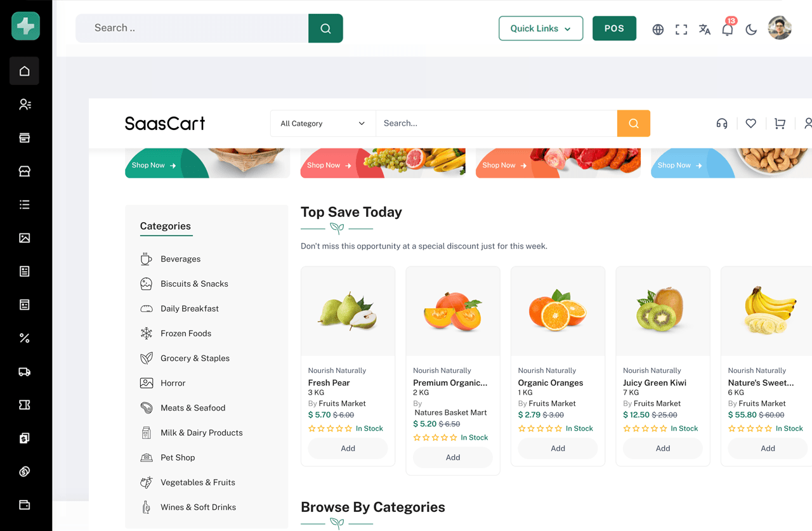Add Fresh Pear to cart

[x=348, y=449]
